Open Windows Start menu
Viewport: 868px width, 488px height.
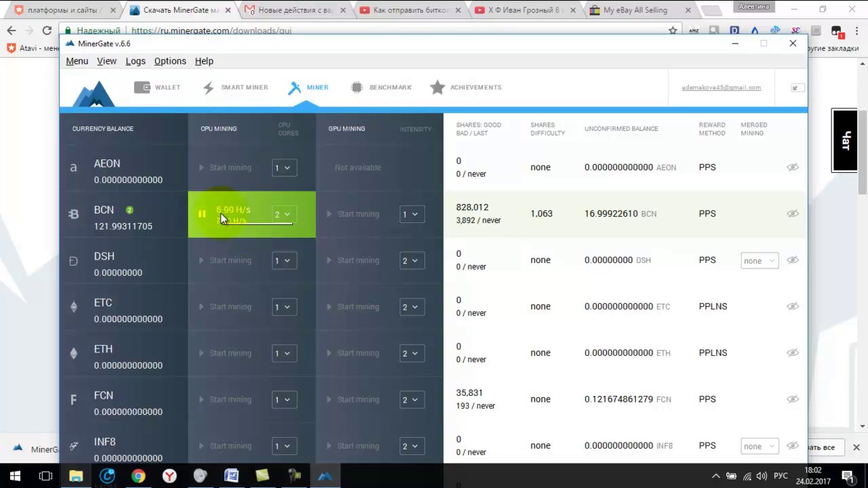15,476
